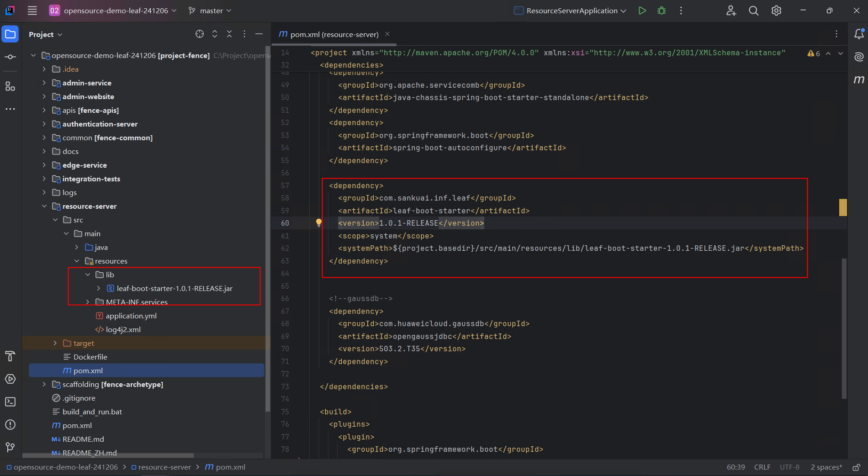Click the Select Opened File crosshair icon
This screenshot has height=476, width=868.
point(200,34)
